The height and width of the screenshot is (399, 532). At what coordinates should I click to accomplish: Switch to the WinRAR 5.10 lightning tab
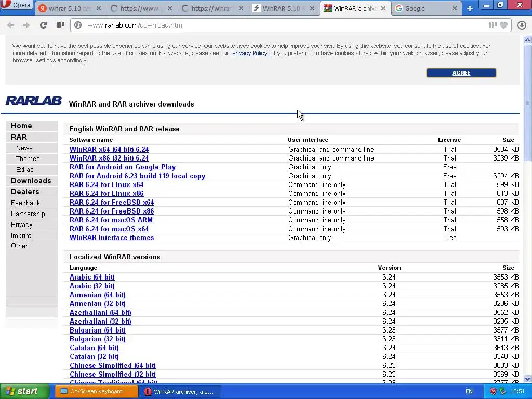(284, 8)
